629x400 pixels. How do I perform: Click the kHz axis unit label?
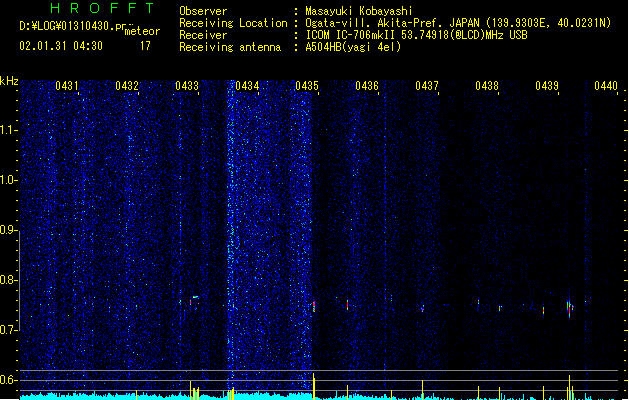(x=9, y=81)
